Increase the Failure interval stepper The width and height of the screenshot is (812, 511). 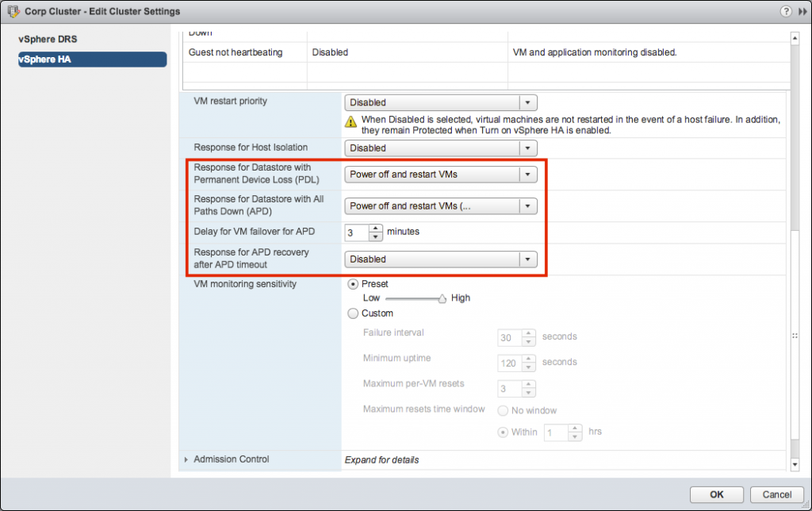click(529, 334)
